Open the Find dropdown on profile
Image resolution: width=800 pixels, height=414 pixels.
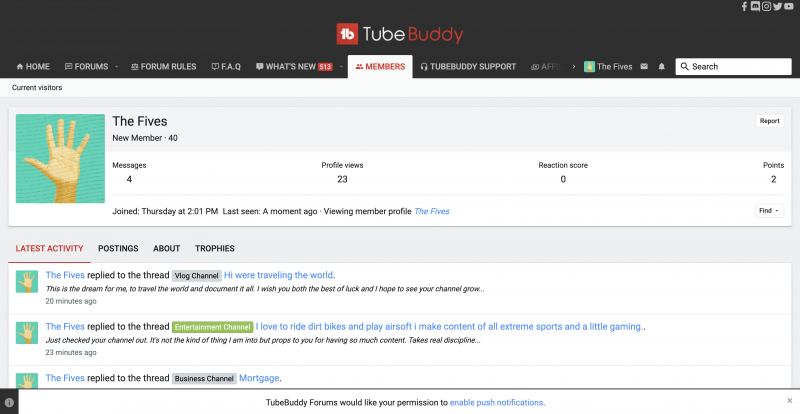pyautogui.click(x=769, y=211)
